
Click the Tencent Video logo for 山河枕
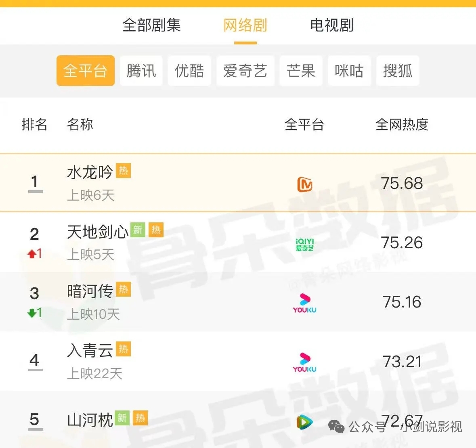[305, 422]
